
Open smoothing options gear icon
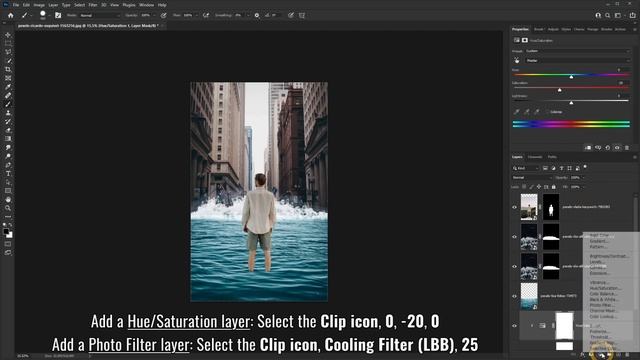[257, 16]
